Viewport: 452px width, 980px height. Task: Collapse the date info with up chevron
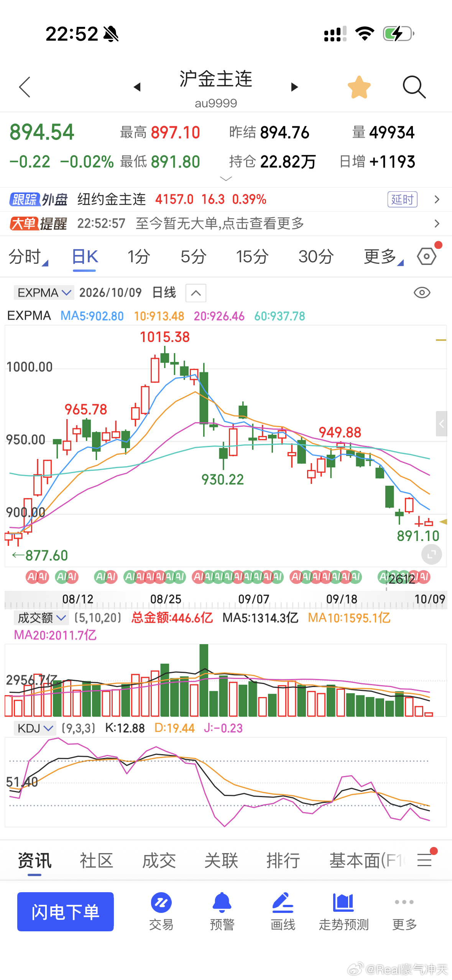(196, 293)
